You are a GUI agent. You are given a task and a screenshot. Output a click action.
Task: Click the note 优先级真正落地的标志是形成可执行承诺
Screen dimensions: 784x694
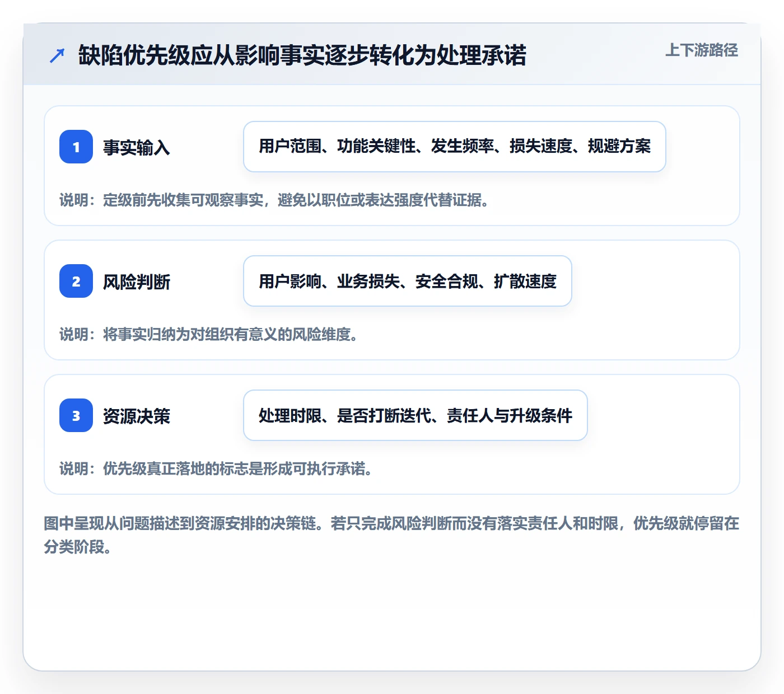[x=216, y=468]
